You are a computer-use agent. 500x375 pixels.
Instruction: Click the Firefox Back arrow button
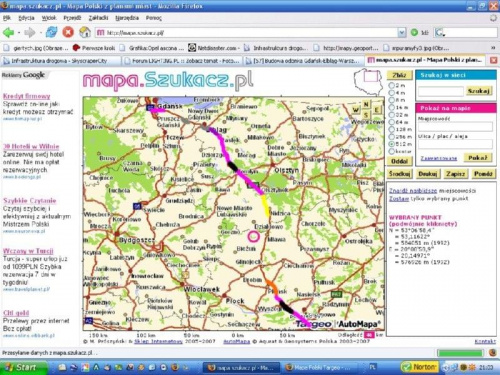[9, 32]
